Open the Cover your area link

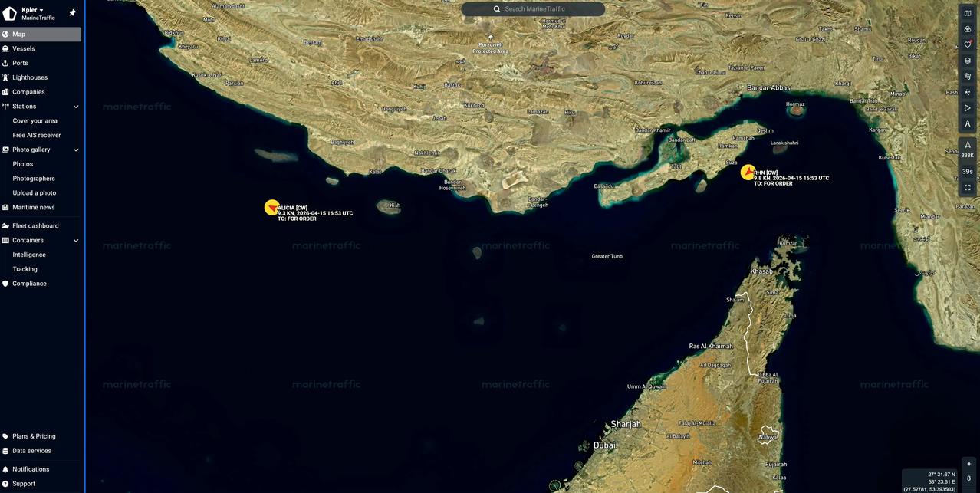35,121
